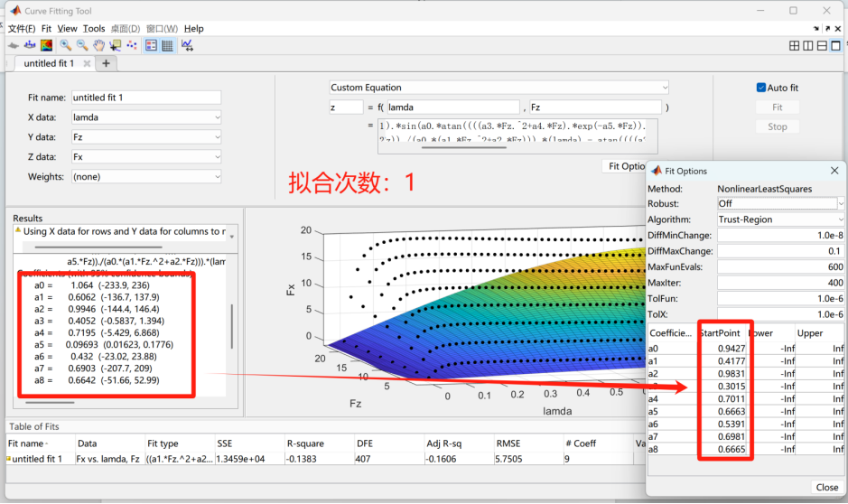Sort the table by the SSE column header

click(249, 443)
